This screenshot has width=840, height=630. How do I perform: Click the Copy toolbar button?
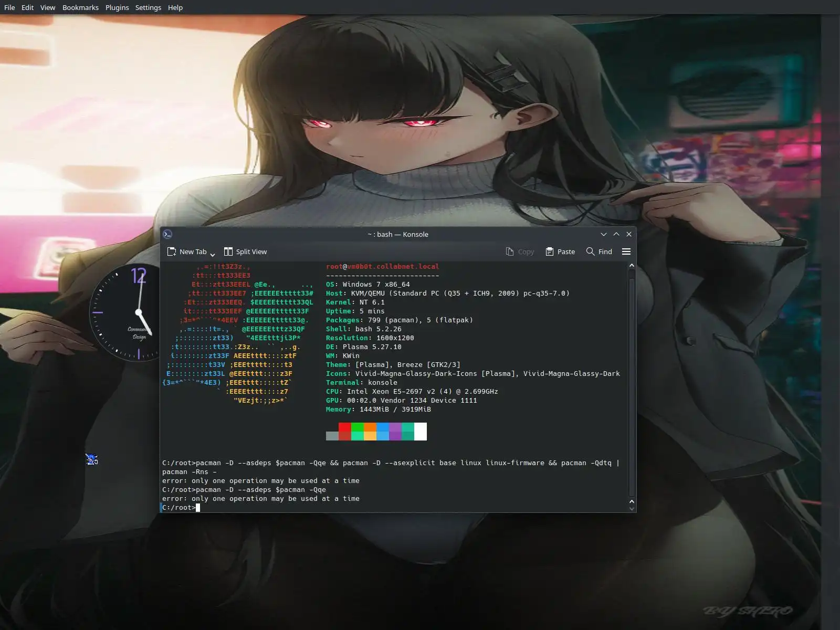point(520,251)
